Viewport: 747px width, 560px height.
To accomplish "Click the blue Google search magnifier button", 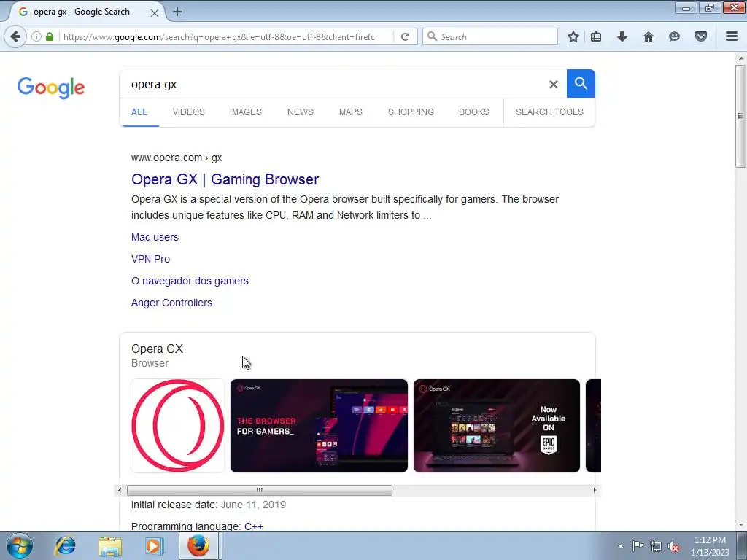I will tap(581, 84).
